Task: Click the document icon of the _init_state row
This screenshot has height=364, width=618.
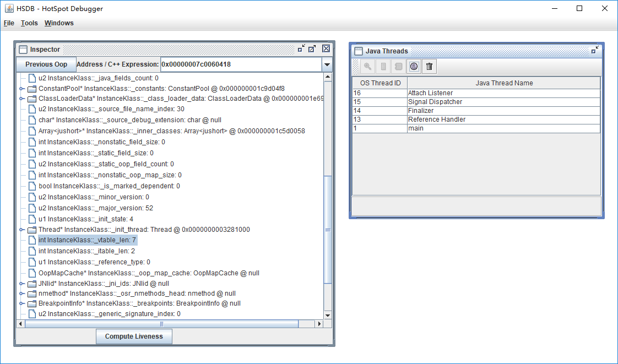Action: tap(32, 219)
